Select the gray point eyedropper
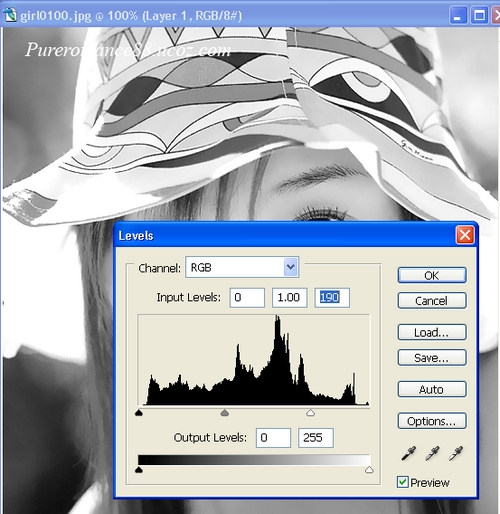Image resolution: width=500 pixels, height=514 pixels. click(432, 453)
